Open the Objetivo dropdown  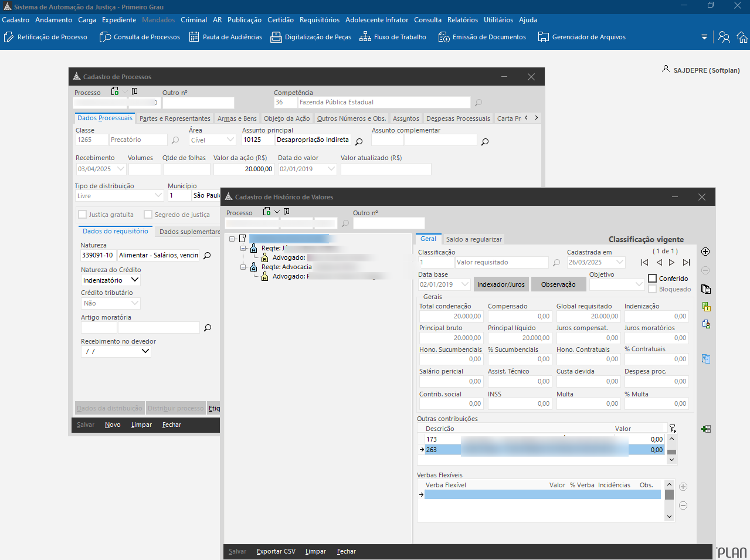(639, 284)
